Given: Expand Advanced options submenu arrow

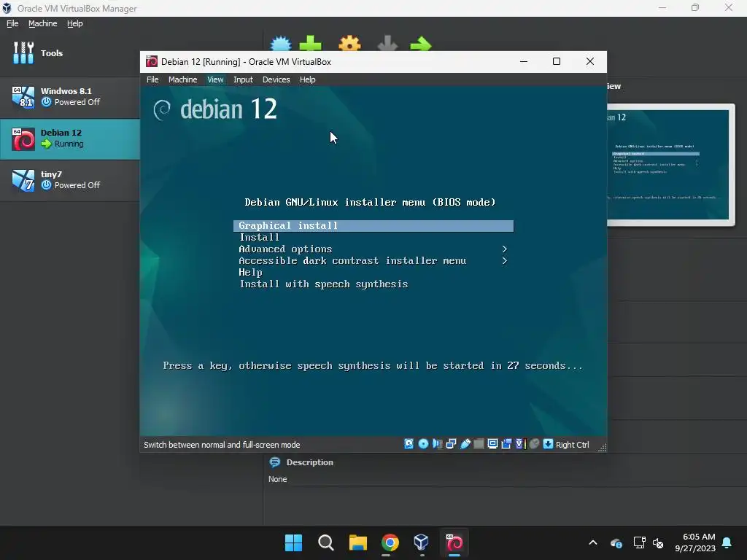Looking at the screenshot, I should pyautogui.click(x=505, y=249).
